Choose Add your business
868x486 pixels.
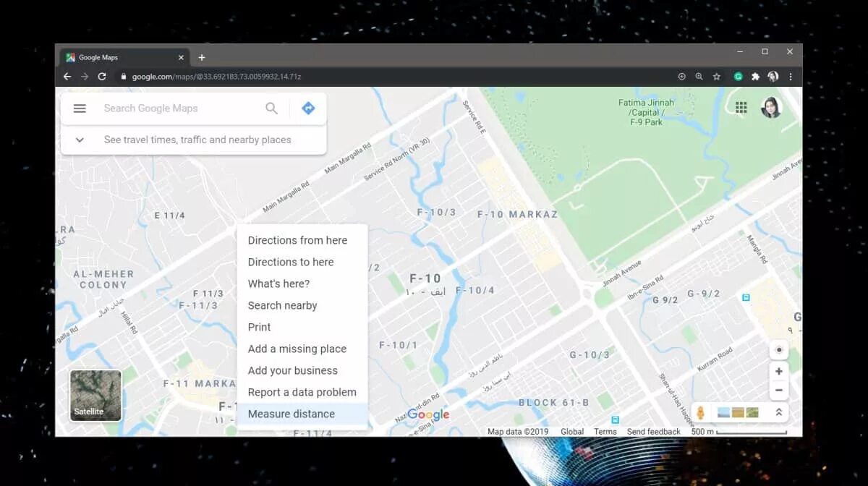coord(302,370)
